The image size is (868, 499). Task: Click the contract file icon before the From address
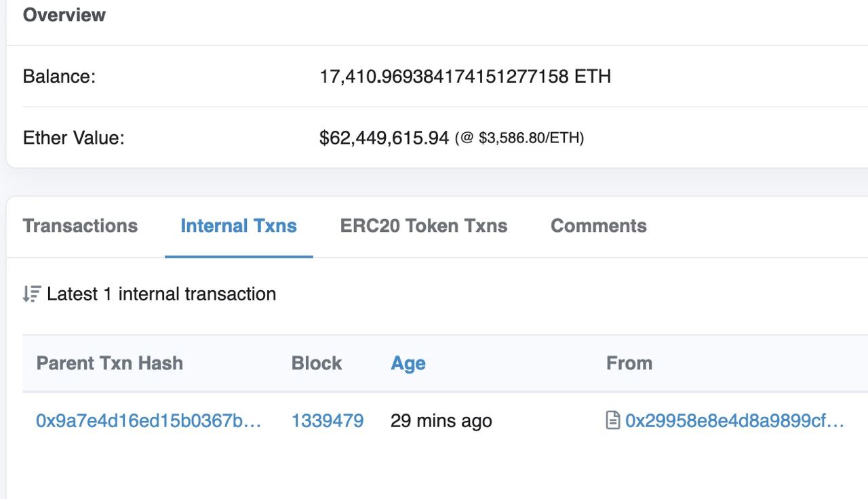tap(612, 421)
